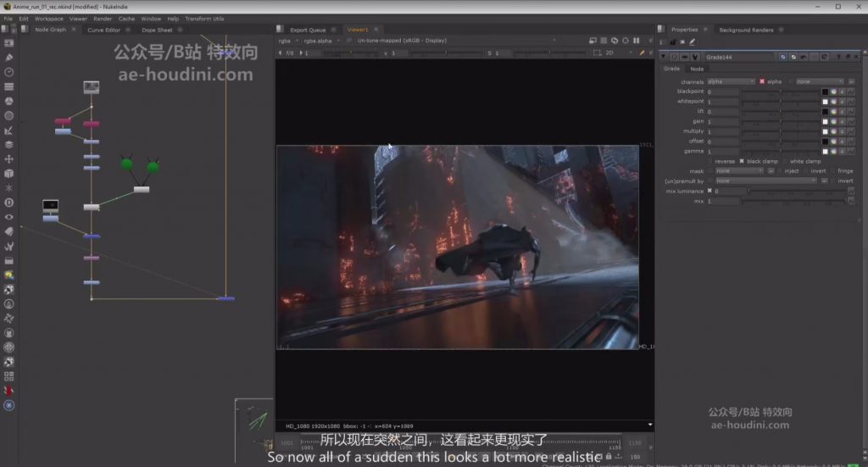Enable the white clamp checkbox
868x467 pixels.
784,161
